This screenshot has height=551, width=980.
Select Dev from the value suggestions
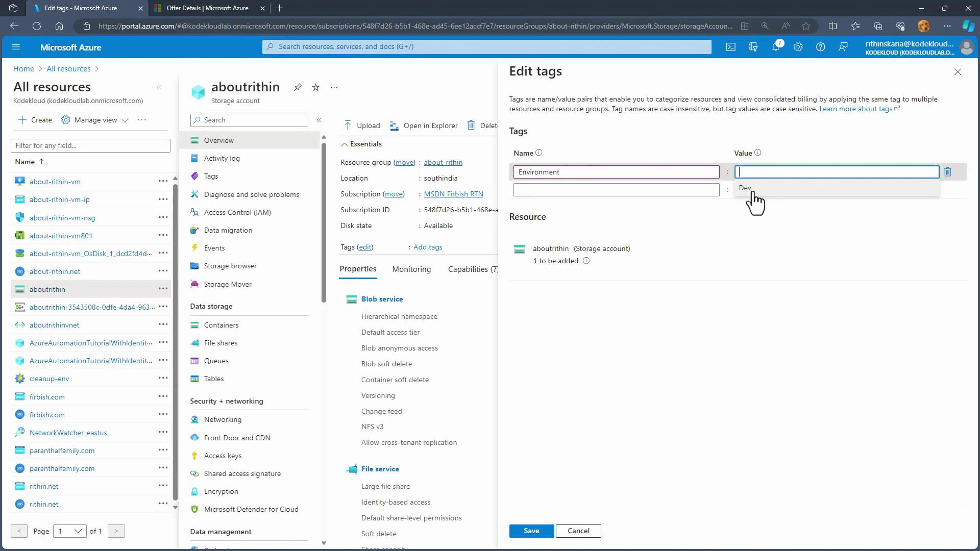(x=745, y=188)
